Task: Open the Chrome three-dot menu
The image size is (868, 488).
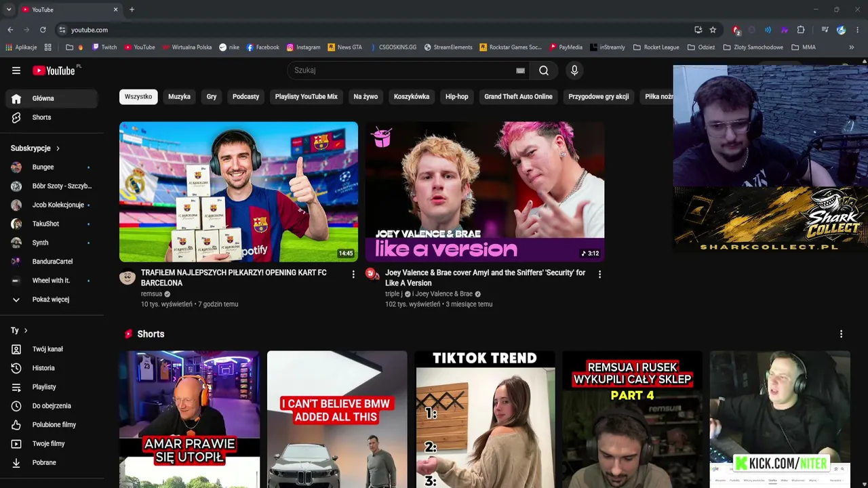Action: [858, 30]
